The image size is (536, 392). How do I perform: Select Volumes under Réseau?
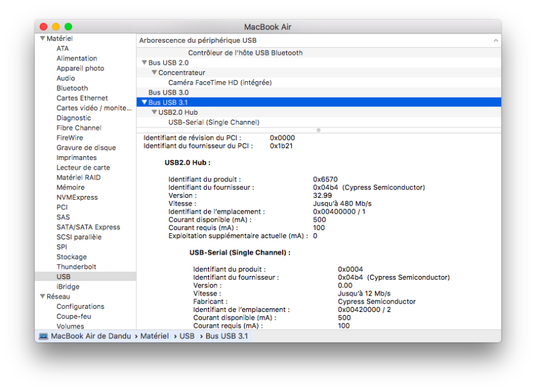coord(70,326)
